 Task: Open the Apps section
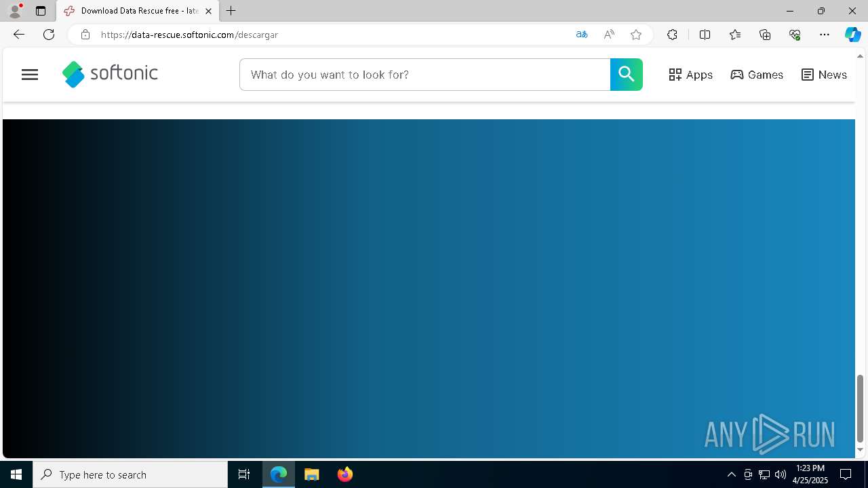690,75
